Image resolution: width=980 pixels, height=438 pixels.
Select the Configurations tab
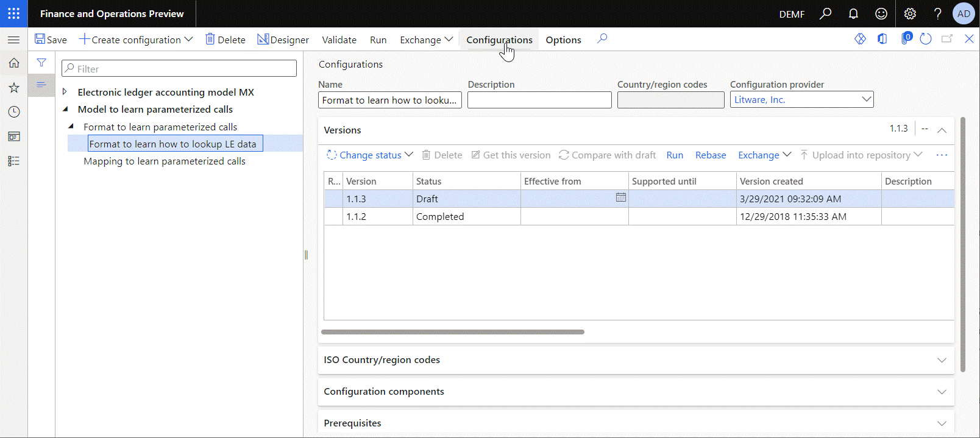(x=499, y=40)
